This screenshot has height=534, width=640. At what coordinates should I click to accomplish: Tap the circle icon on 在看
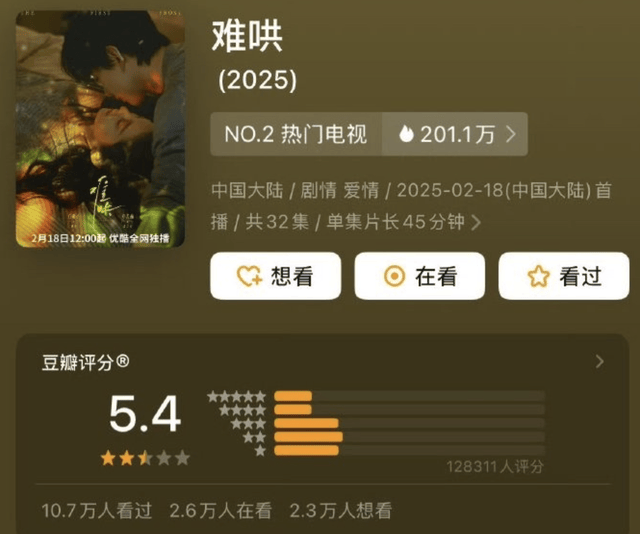click(394, 276)
